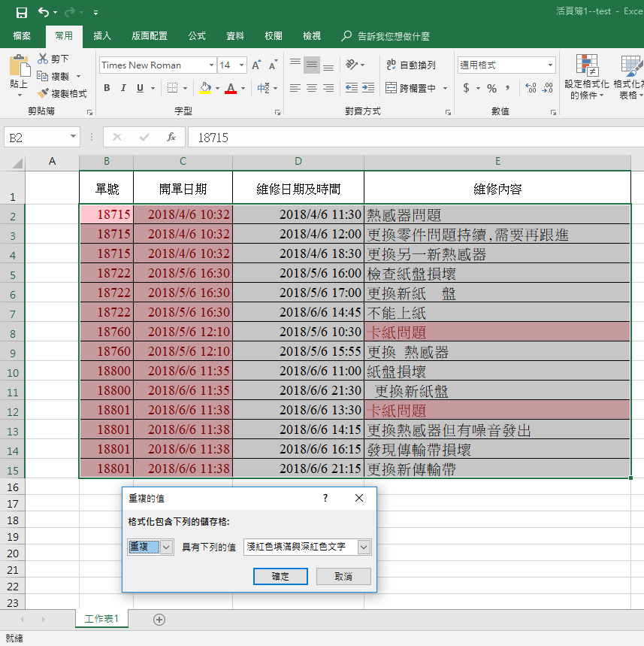Click the Copy (複製) icon
Screen dimensions: 644x646
pyautogui.click(x=42, y=76)
